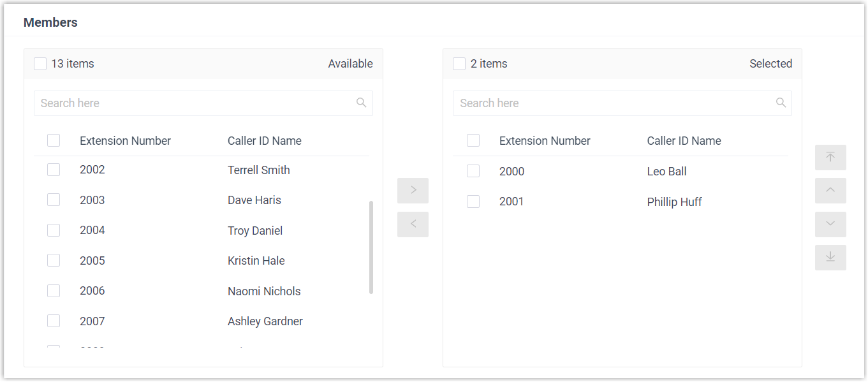
Task: Click the move-to-bottom arrow icon
Action: [830, 257]
